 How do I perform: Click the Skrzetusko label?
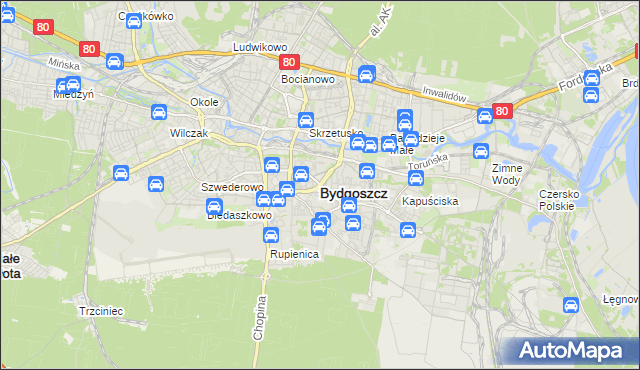pyautogui.click(x=336, y=133)
